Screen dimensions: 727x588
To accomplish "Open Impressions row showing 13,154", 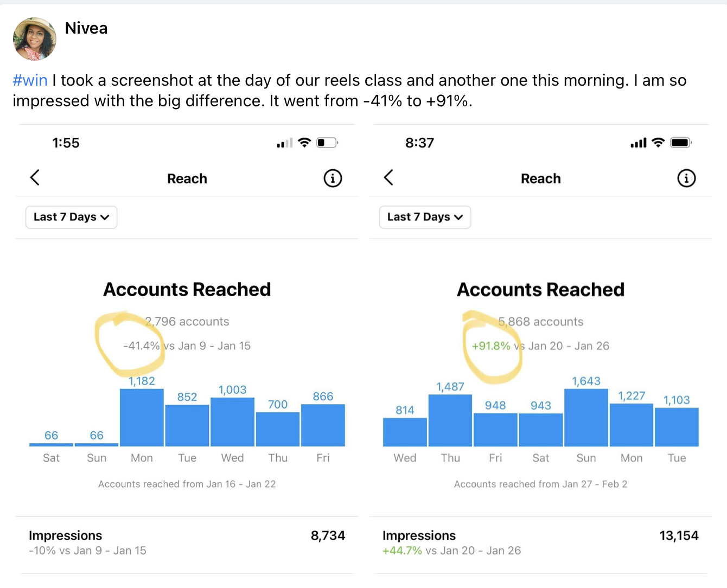I will click(x=540, y=542).
